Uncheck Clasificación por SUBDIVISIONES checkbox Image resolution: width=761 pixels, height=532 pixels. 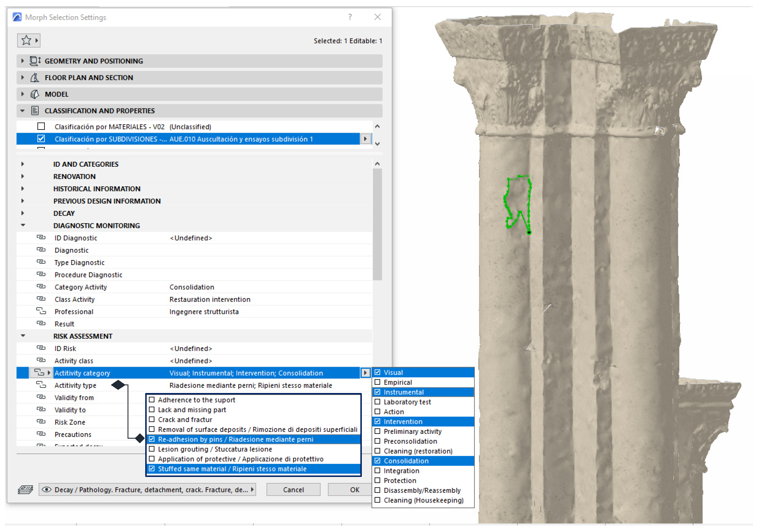[x=41, y=138]
